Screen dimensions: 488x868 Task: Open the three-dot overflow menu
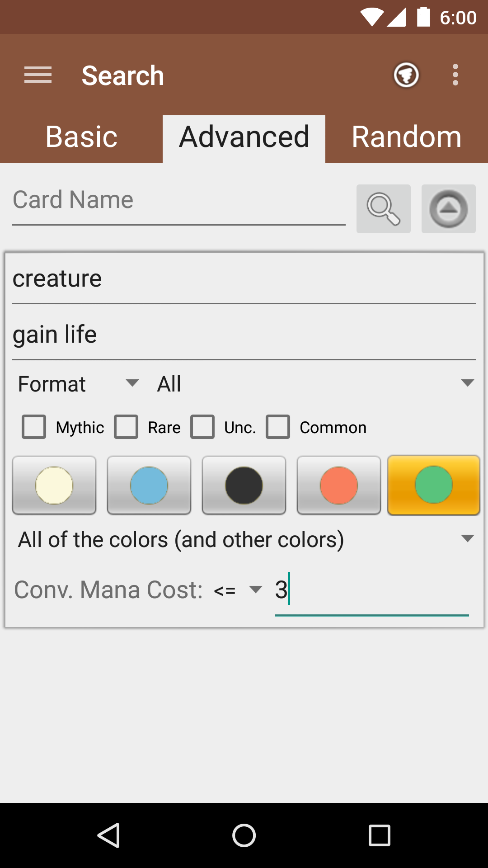(x=455, y=75)
